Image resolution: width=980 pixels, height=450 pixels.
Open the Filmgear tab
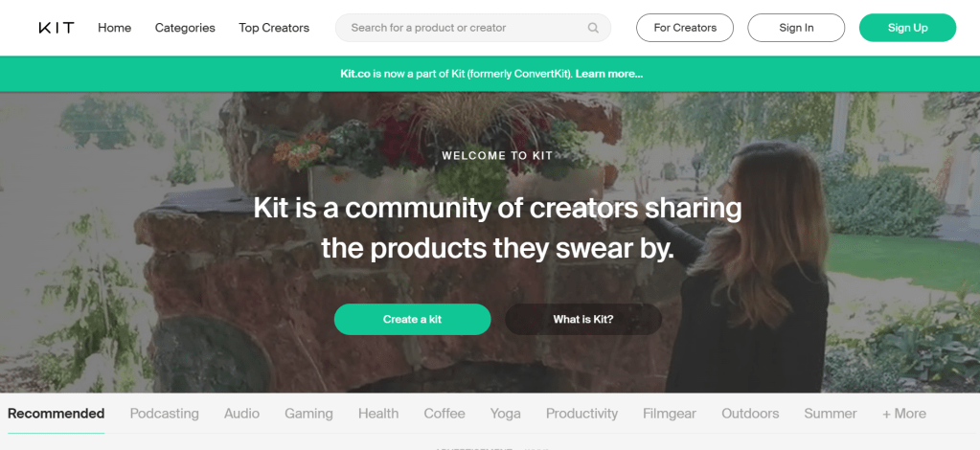pos(669,414)
